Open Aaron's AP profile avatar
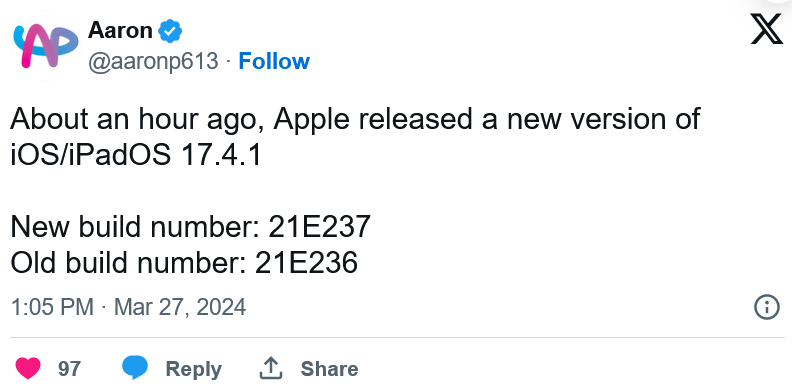 pos(46,45)
